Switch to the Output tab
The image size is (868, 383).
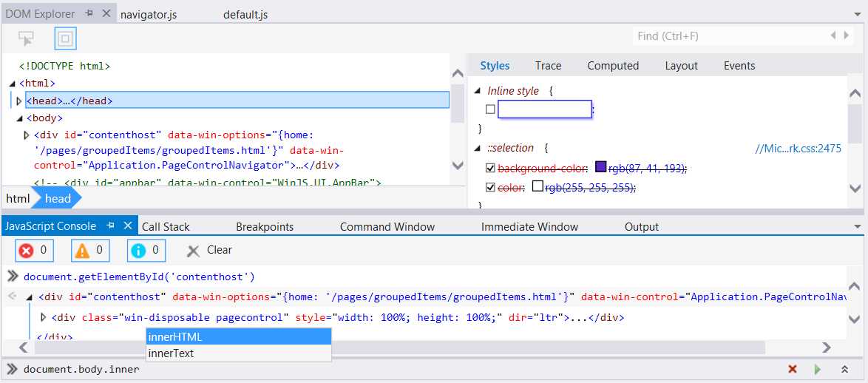tap(642, 227)
